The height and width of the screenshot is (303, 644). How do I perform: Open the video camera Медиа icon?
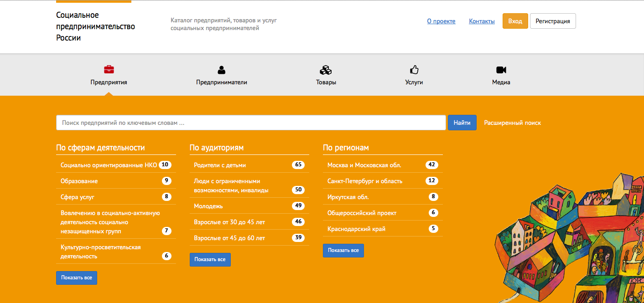click(x=501, y=70)
